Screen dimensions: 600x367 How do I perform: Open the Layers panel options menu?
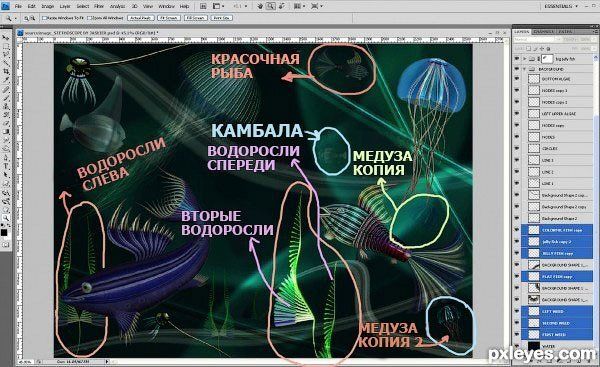pos(594,32)
